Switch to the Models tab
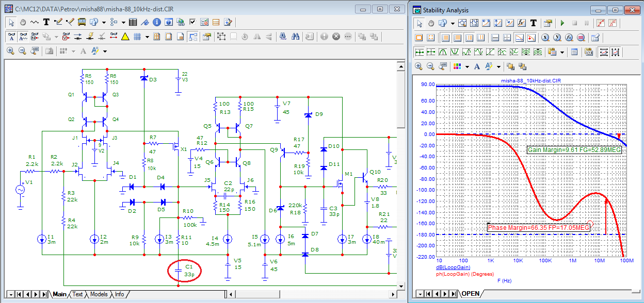This screenshot has width=644, height=303. click(99, 294)
